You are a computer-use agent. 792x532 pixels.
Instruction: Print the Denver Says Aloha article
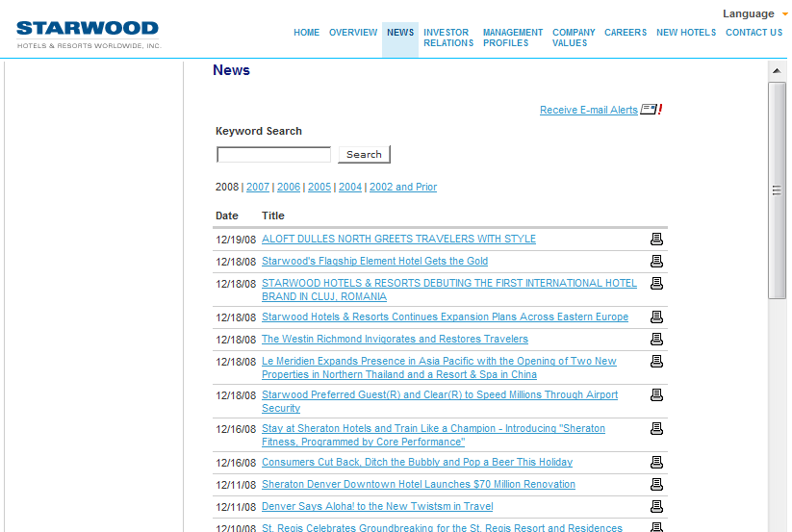[x=656, y=506]
